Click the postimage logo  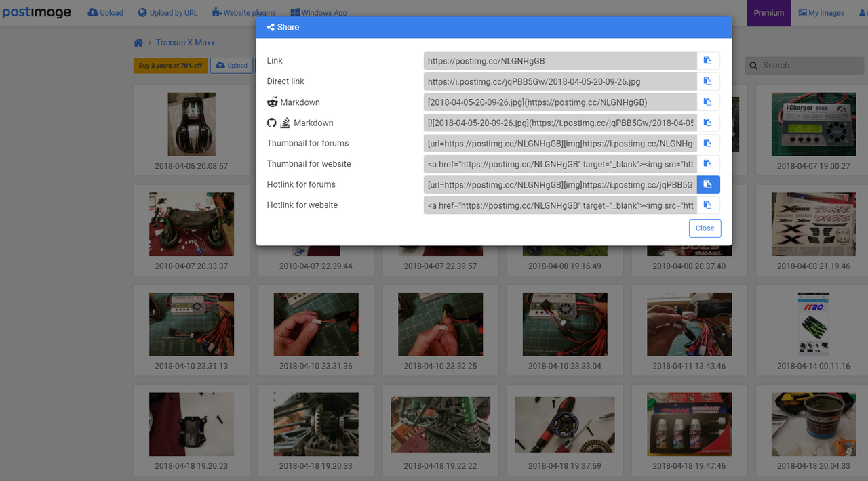(x=37, y=13)
